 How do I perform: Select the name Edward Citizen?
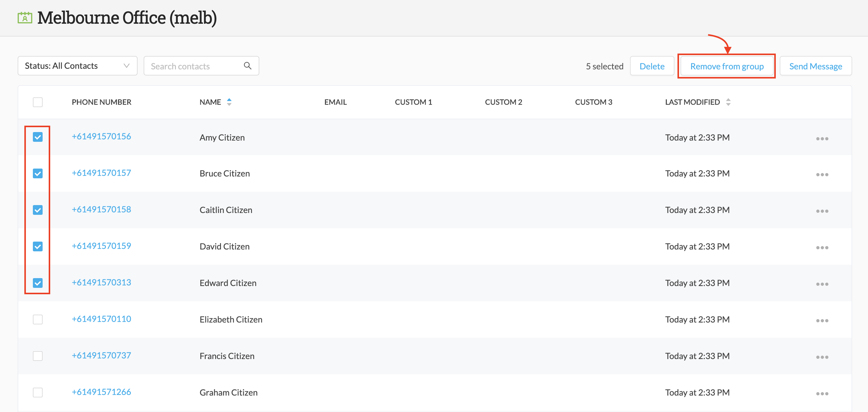tap(228, 283)
